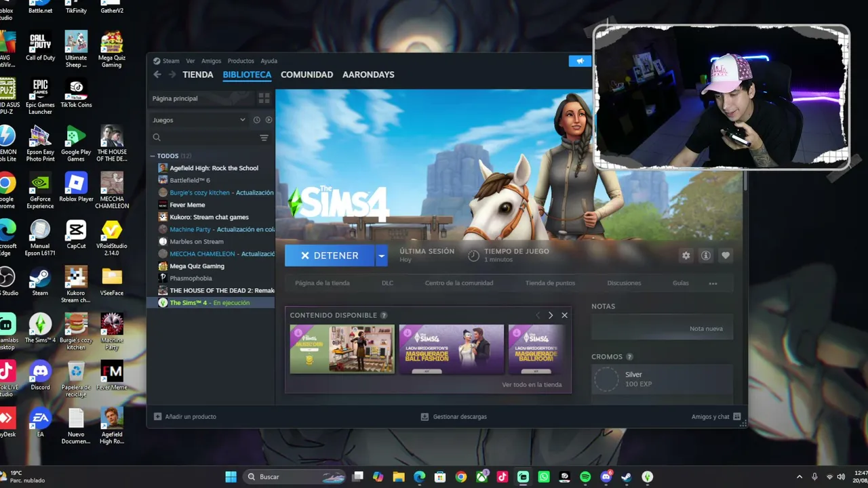This screenshot has height=488, width=868.
Task: Open the launch options arrow beside DETENER
Action: coord(381,256)
